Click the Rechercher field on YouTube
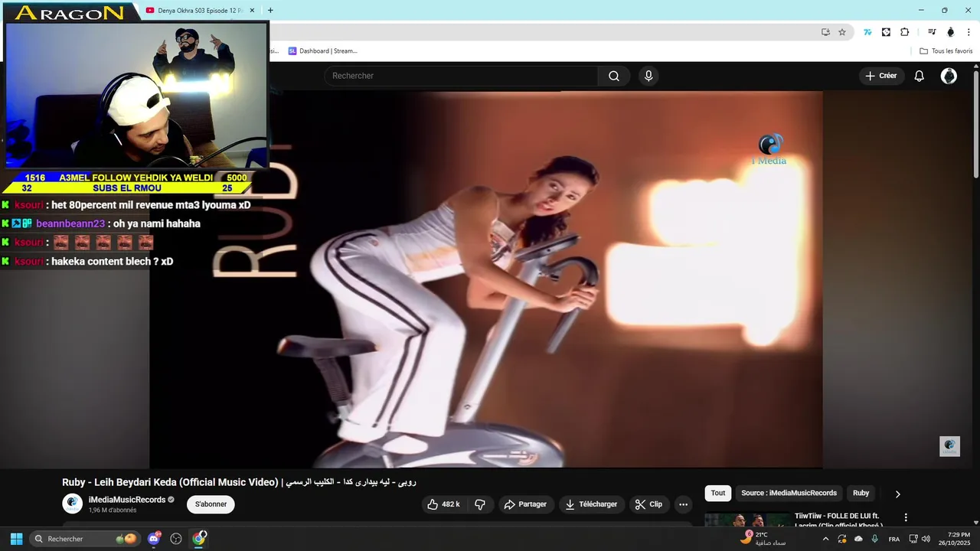Screen dimensions: 980x551 pos(461,76)
